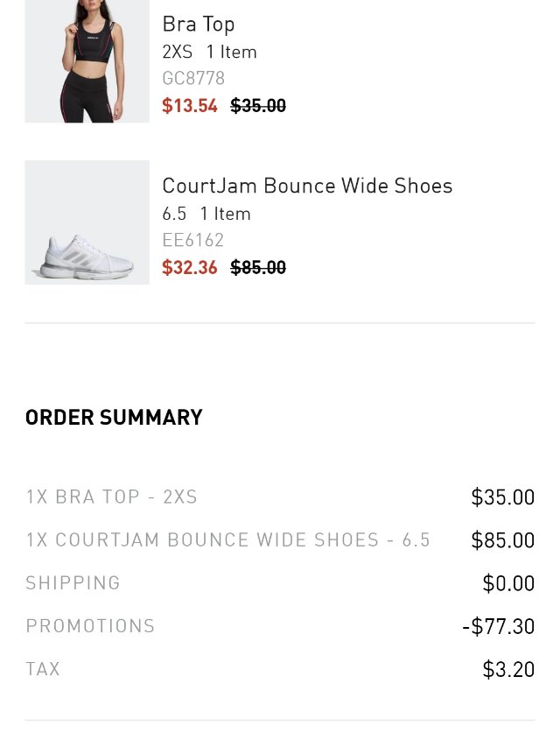The width and height of the screenshot is (560, 747).
Task: Tap the PROMOTIONS row label
Action: (90, 626)
